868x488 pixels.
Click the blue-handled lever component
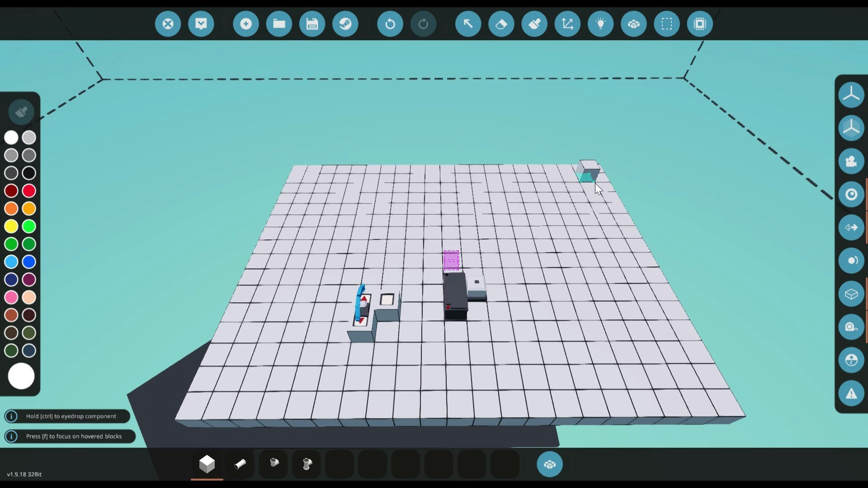[361, 303]
